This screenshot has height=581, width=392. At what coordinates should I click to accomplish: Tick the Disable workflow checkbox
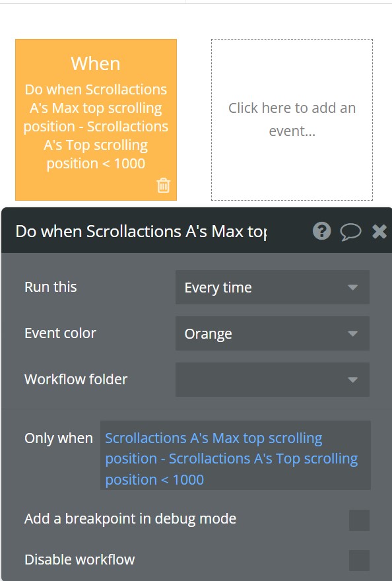[x=359, y=561]
